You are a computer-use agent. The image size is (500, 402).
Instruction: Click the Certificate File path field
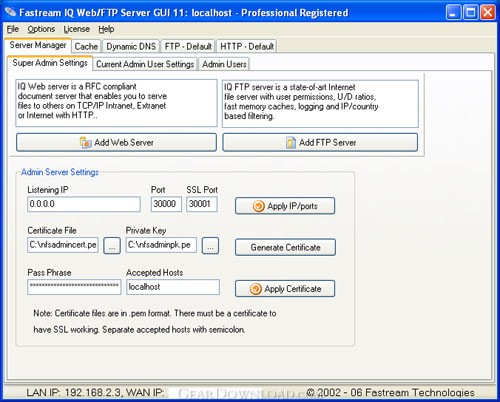point(63,245)
